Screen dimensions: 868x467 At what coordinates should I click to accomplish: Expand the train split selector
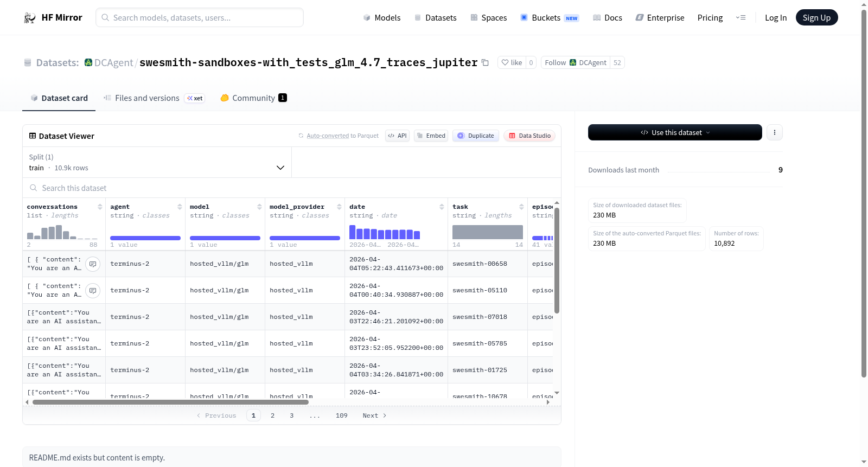click(157, 162)
